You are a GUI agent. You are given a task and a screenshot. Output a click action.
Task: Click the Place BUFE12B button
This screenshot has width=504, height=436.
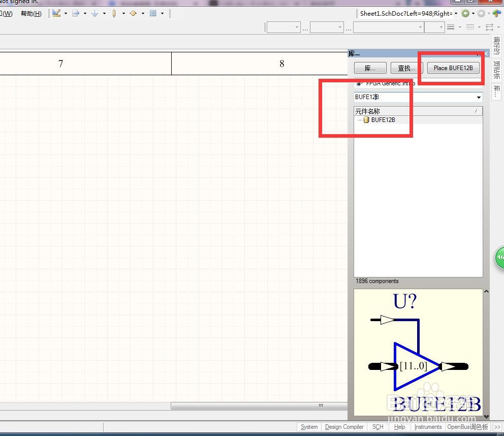(453, 68)
